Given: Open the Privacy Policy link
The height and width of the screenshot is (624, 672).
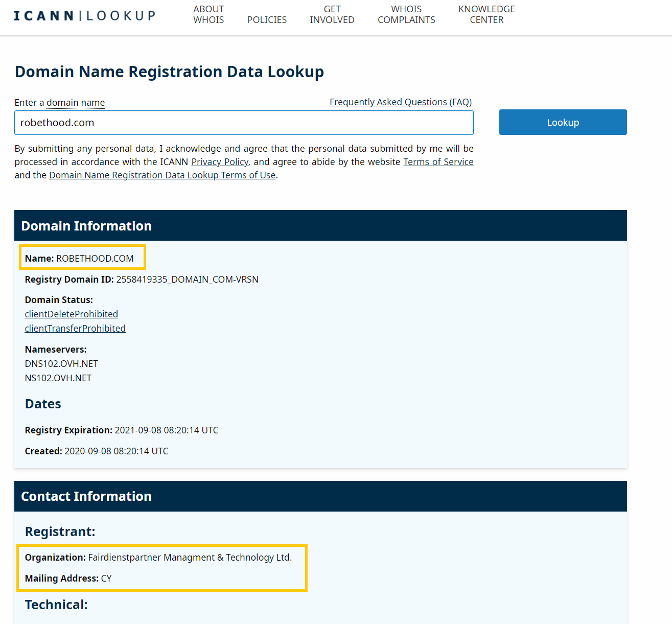Looking at the screenshot, I should point(220,162).
